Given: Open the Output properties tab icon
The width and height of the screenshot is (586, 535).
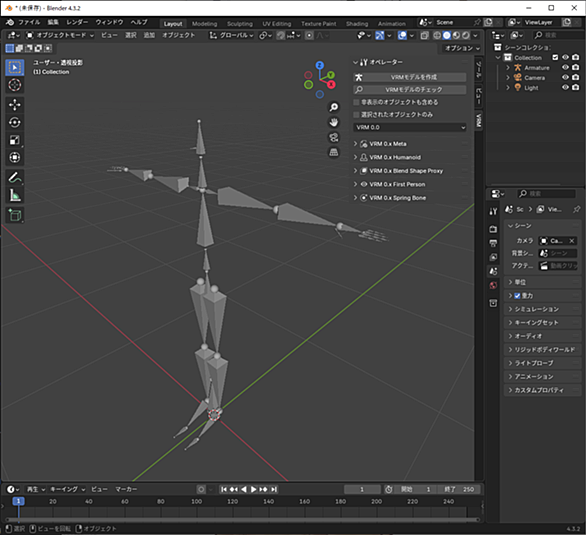Looking at the screenshot, I should point(493,243).
